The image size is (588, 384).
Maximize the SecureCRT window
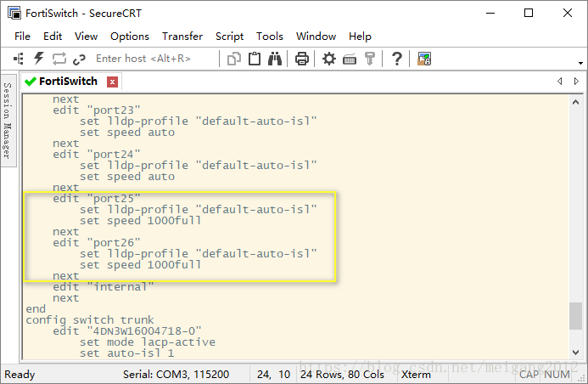tap(529, 13)
